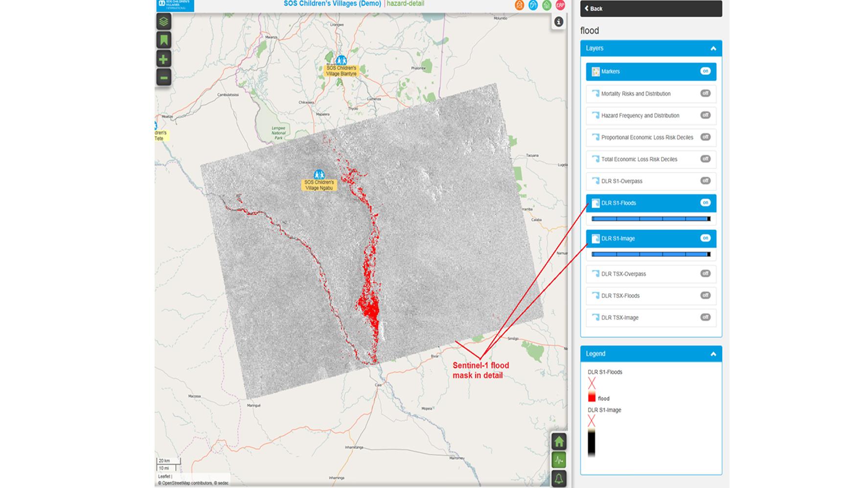This screenshot has height=488, width=868.
Task: Turn on the DLR TSX-Floods toggle
Action: tap(705, 295)
